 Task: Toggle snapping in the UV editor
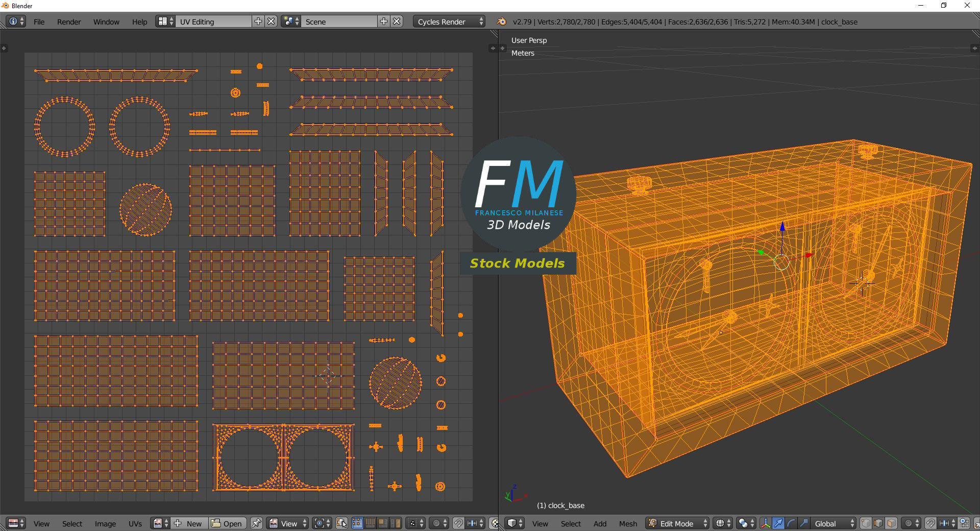tap(458, 523)
